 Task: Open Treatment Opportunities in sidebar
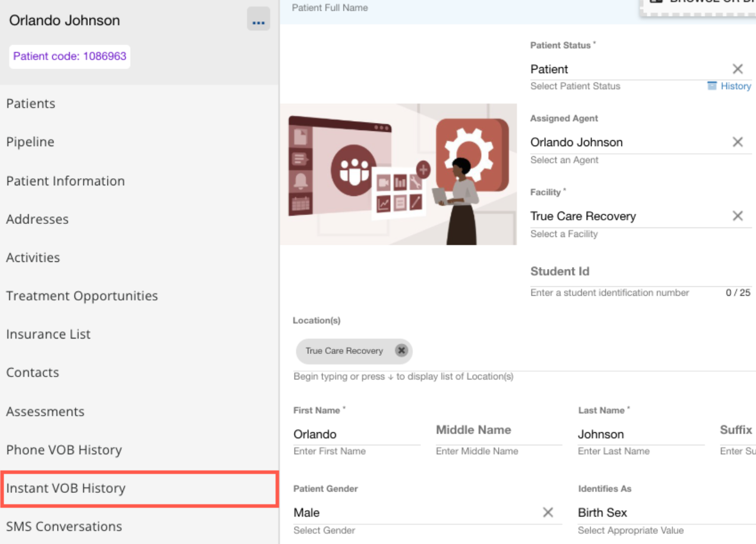click(x=82, y=296)
